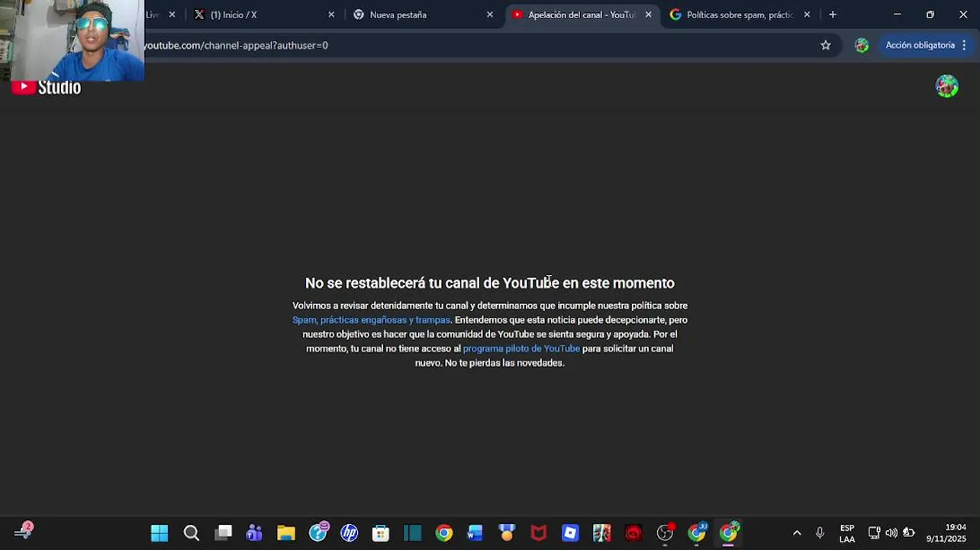Open the Windows Start menu
Image resolution: width=980 pixels, height=550 pixels.
pos(160,533)
